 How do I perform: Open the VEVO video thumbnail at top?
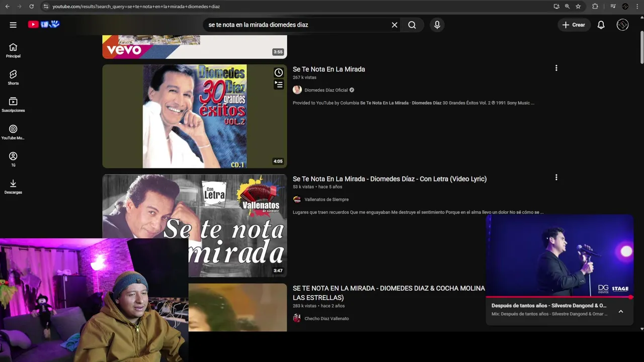pyautogui.click(x=194, y=47)
